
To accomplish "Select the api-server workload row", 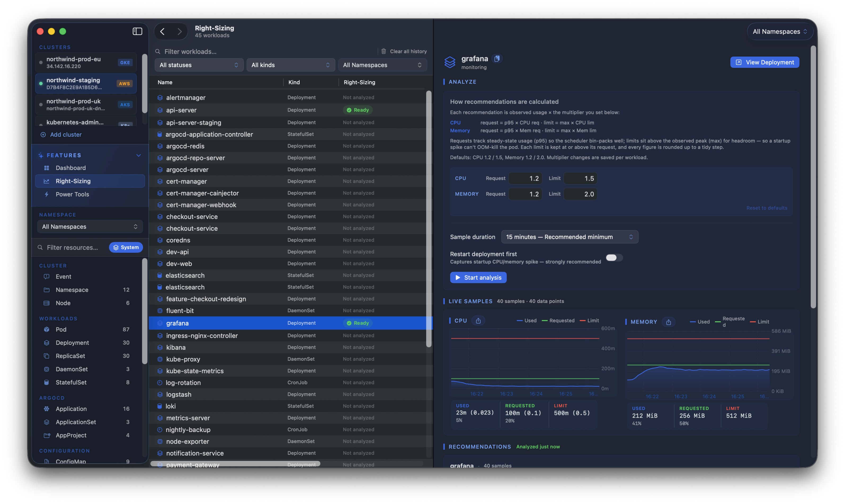I will (x=287, y=110).
